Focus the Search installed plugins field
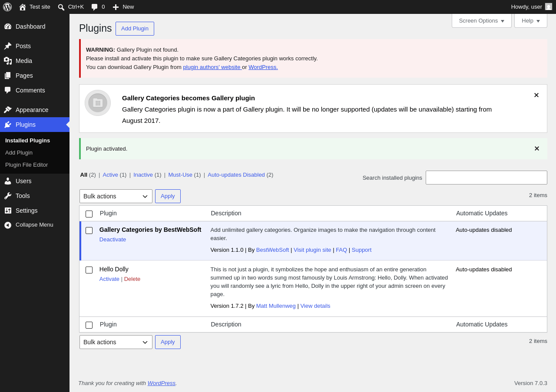The image size is (556, 392). tap(486, 178)
